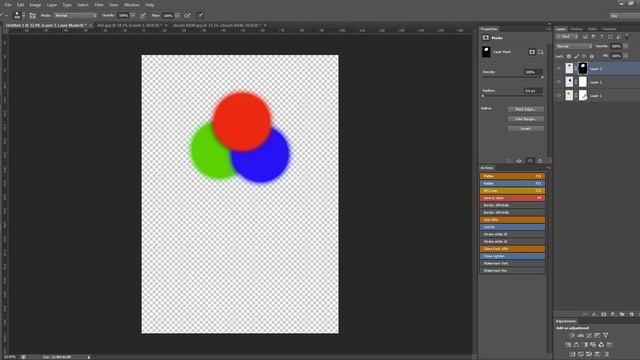The image size is (640, 360).
Task: Add layer mask from Layers footer
Action: [604, 314]
